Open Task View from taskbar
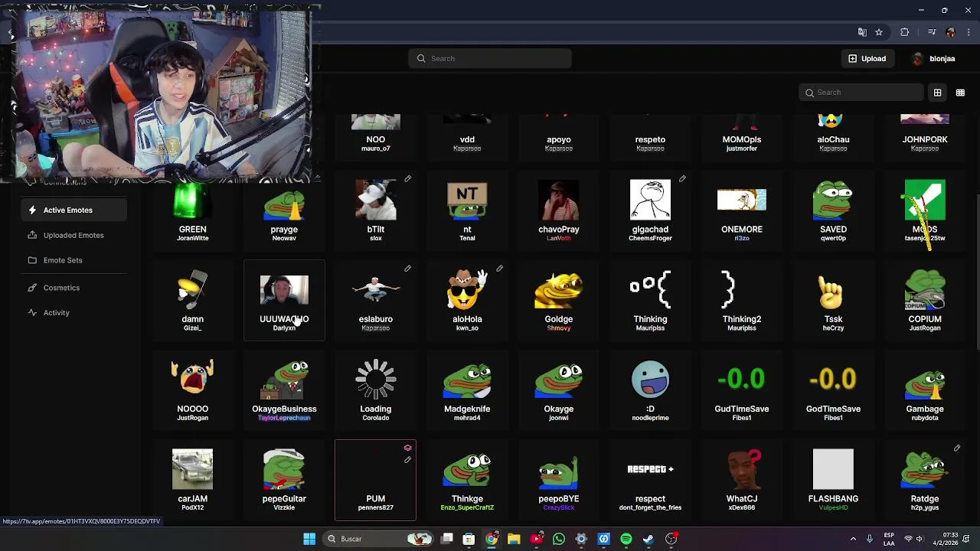980x551 pixels. 447,539
